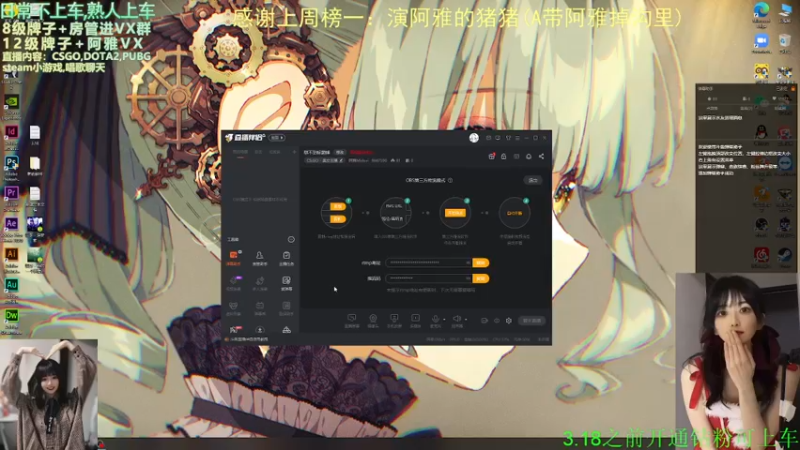The image size is (800, 450).
Task: Copy the rtmp address with orange button
Action: coord(481,262)
